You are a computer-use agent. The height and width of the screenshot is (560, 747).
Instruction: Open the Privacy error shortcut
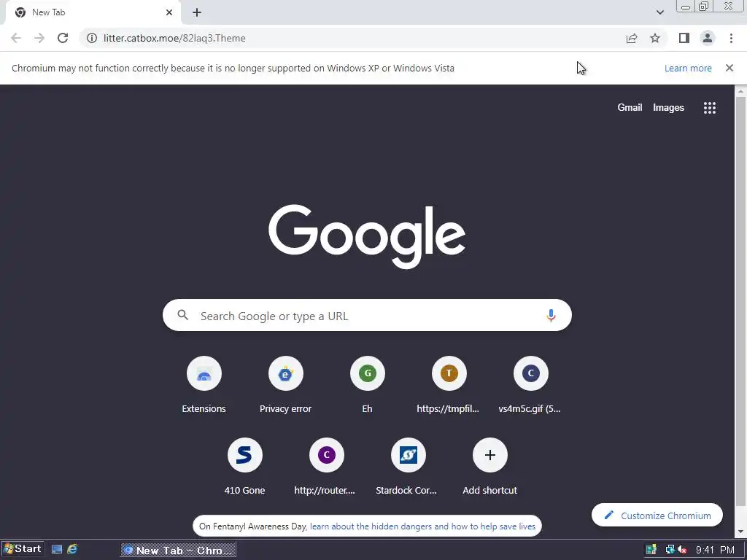[285, 385]
